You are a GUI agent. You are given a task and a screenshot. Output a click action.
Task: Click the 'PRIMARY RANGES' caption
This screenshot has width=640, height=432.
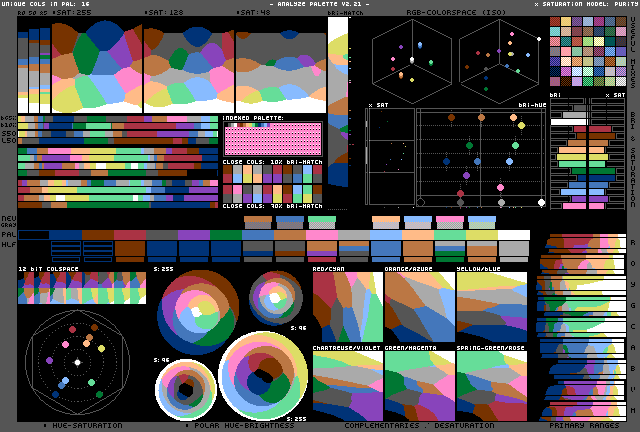click(x=584, y=425)
